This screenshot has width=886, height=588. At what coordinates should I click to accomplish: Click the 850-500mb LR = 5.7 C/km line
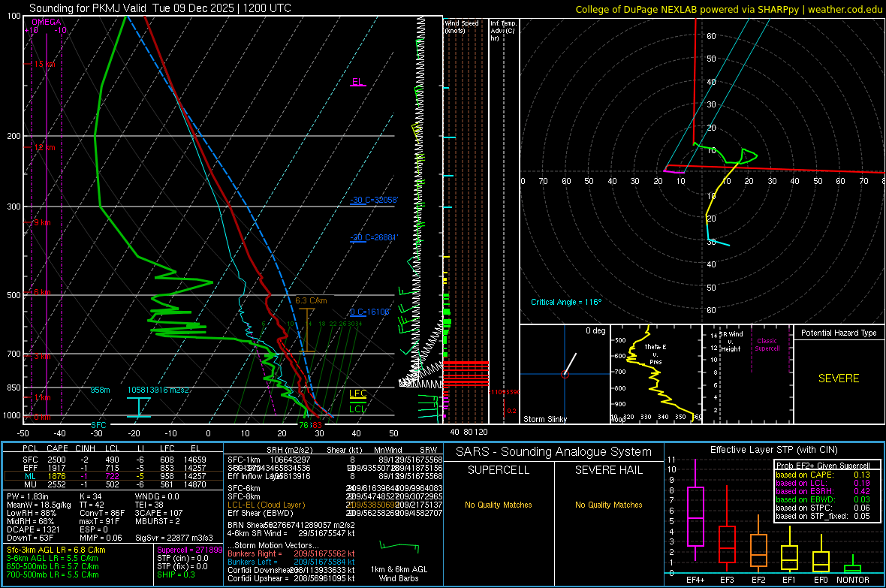click(53, 566)
